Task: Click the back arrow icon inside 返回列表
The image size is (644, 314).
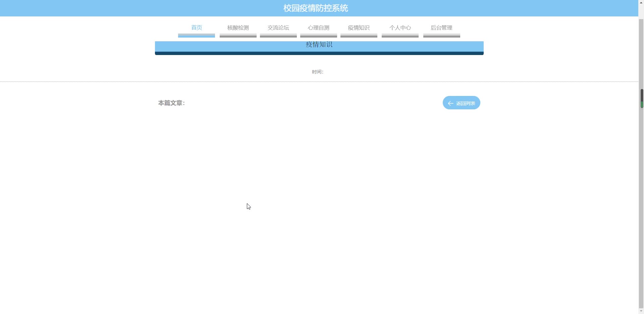Action: coord(451,103)
